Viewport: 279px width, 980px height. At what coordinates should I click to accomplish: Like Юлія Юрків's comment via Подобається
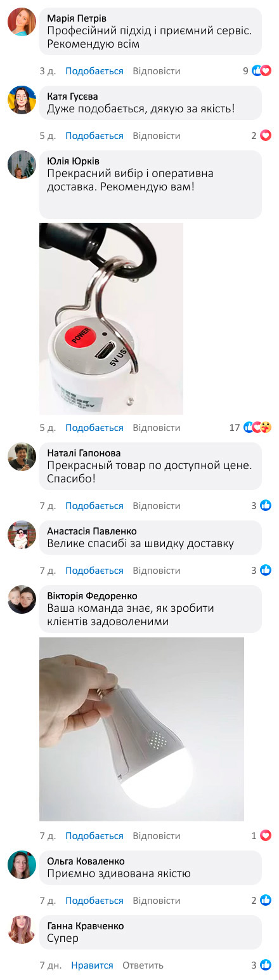click(94, 428)
